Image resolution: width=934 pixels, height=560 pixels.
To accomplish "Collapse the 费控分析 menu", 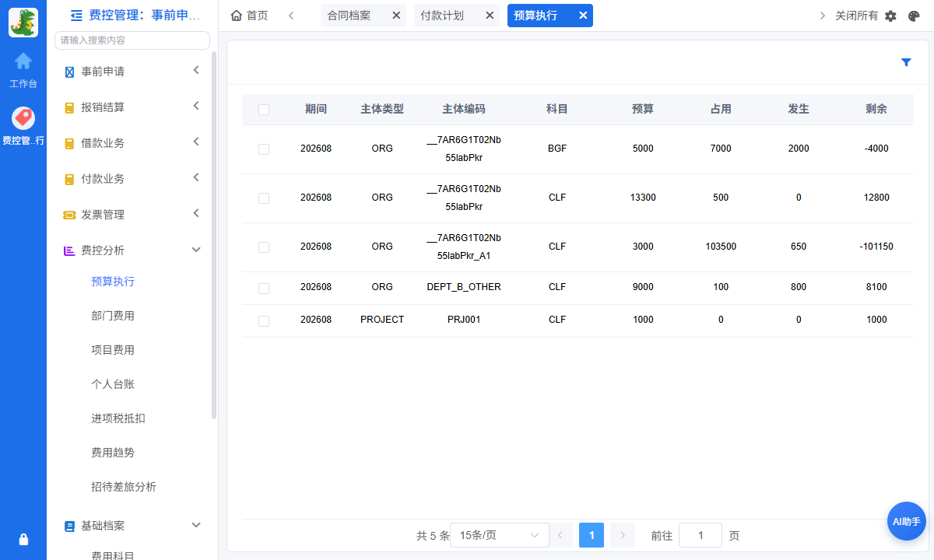I will coord(196,250).
